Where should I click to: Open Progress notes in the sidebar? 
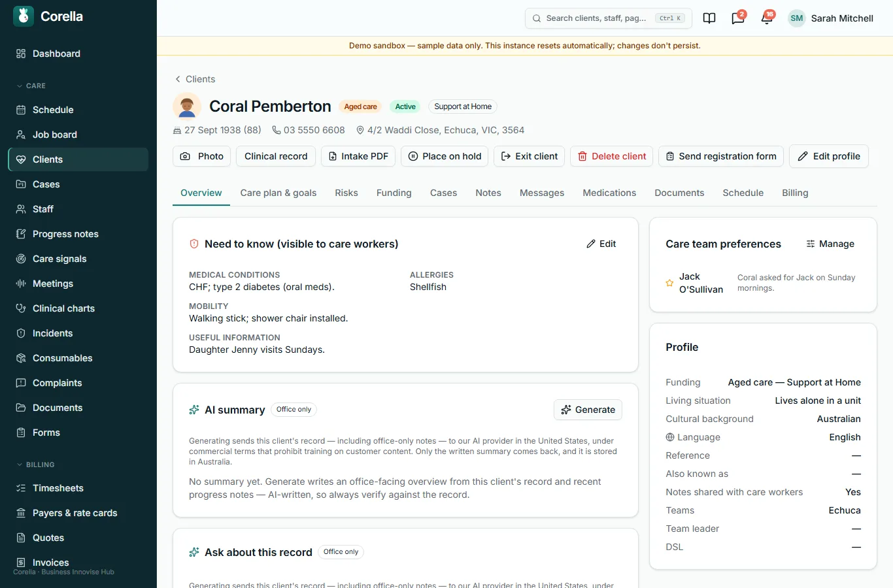coord(78,234)
